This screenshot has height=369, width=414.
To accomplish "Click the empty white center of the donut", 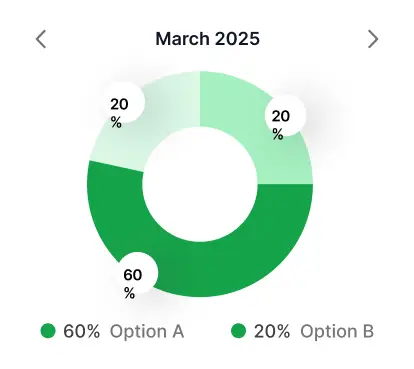I will [200, 184].
